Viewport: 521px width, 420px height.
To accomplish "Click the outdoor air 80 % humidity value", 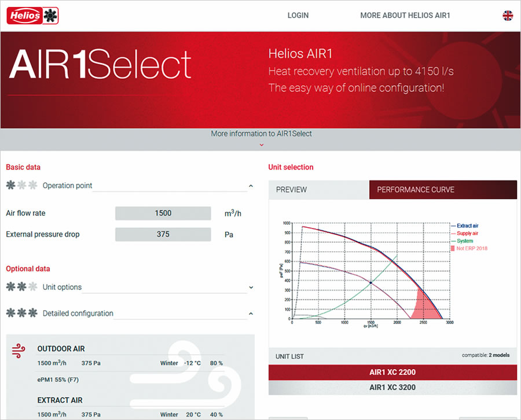I will click(217, 363).
